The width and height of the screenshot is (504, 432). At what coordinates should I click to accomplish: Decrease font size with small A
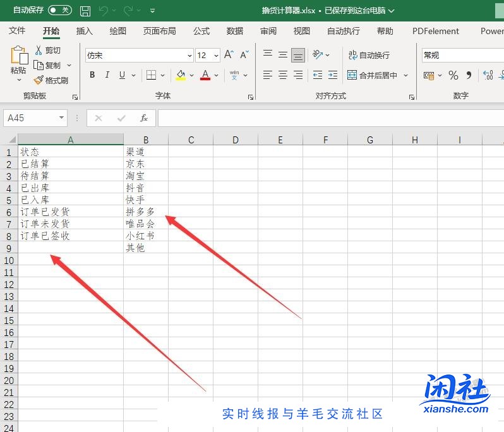pyautogui.click(x=244, y=55)
